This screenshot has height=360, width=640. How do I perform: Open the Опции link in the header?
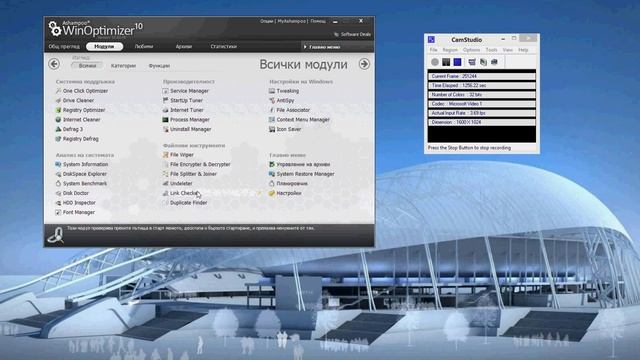(x=267, y=21)
